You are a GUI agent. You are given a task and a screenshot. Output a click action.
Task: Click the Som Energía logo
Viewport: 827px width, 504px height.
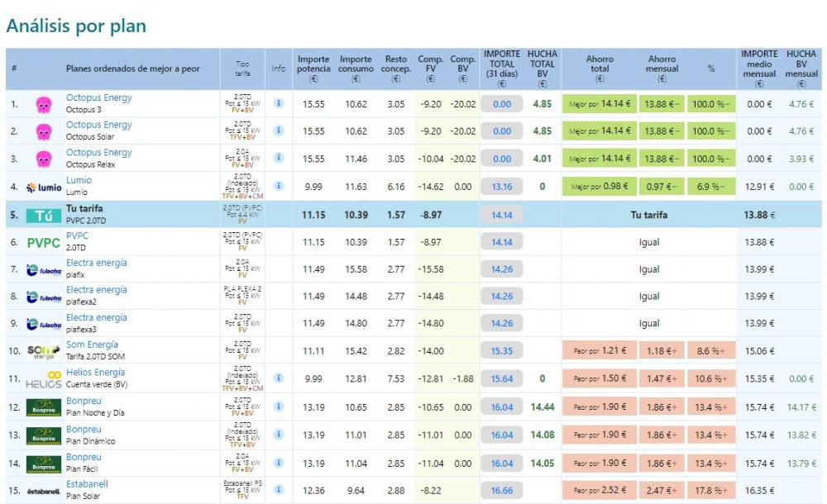click(x=44, y=352)
